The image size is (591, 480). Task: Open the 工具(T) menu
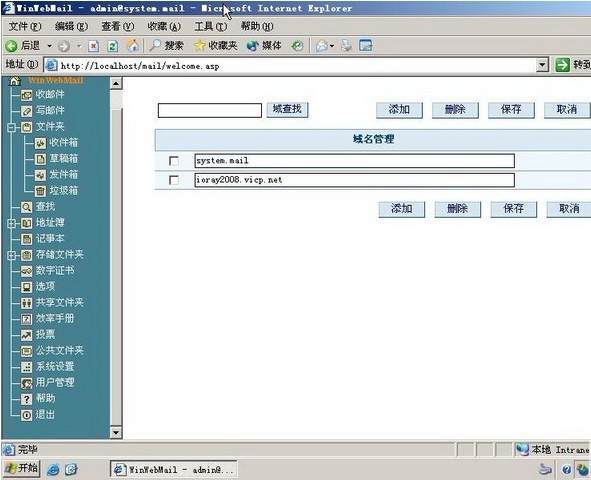[211, 26]
